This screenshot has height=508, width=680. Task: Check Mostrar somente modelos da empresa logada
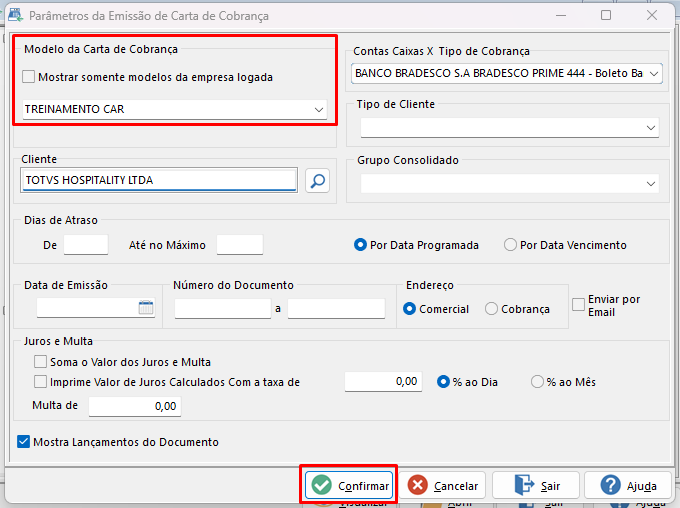click(29, 77)
